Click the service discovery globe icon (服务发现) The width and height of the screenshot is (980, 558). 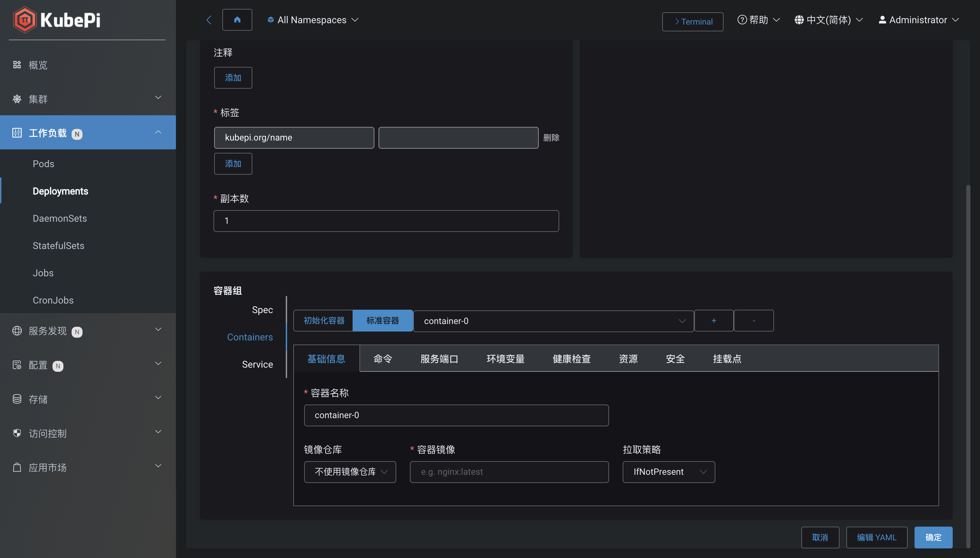(x=17, y=331)
